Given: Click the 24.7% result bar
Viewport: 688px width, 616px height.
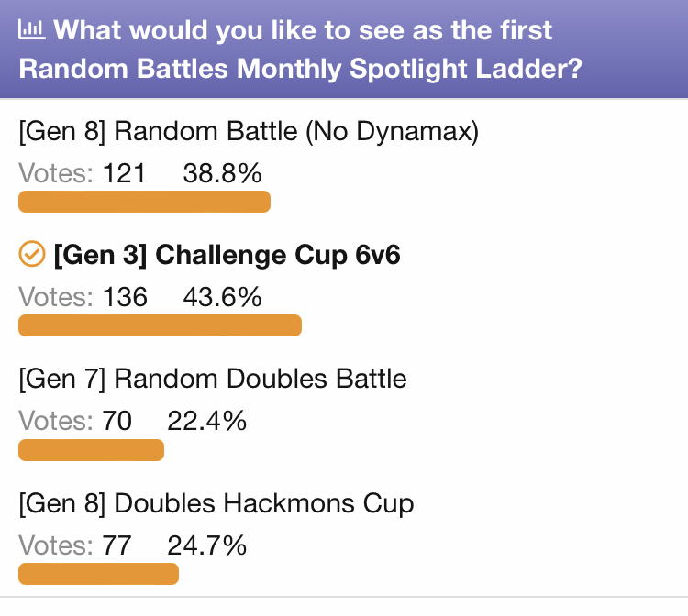Looking at the screenshot, I should (99, 574).
